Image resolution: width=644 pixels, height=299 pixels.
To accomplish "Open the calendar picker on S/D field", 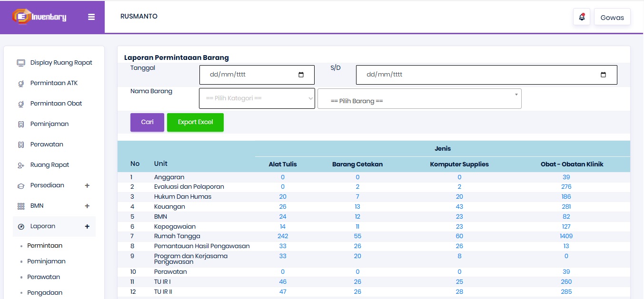I will (604, 75).
